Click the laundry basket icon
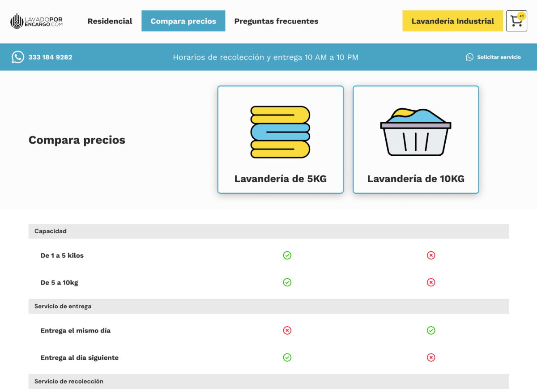Image resolution: width=537 pixels, height=392 pixels. pos(416,132)
